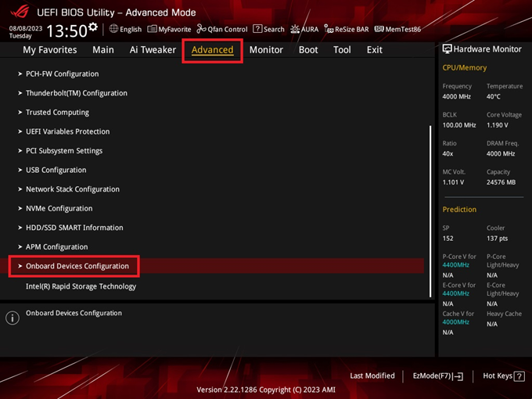Toggle the ReSize BAR icon
Viewport: 532px width, 399px height.
[329, 29]
